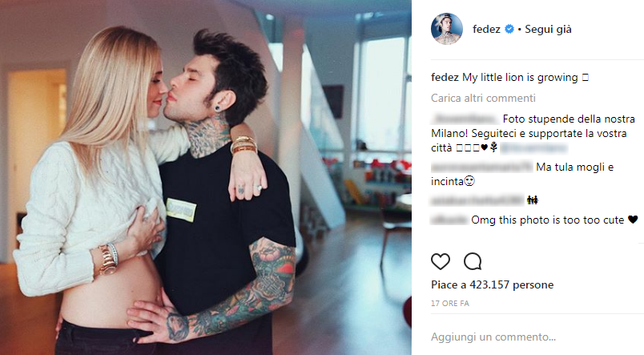Open the blurred username before 'Omg this photo'
This screenshot has width=644, height=355.
click(x=449, y=220)
